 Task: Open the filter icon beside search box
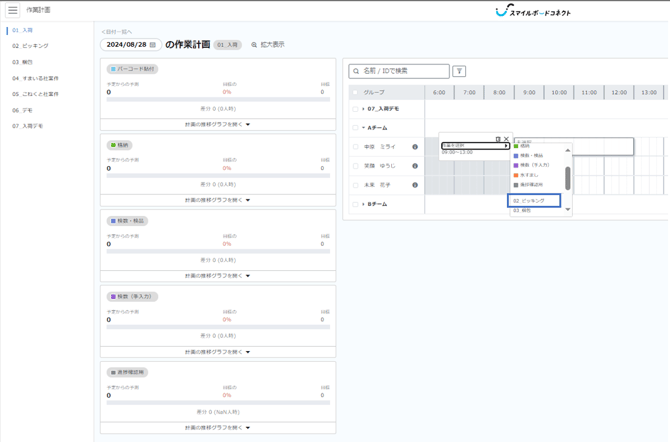(459, 72)
